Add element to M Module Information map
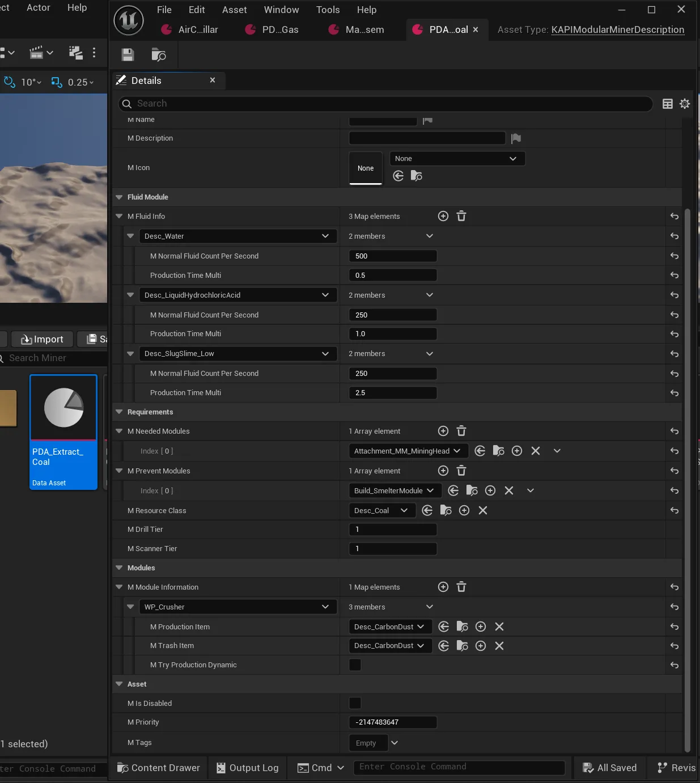The image size is (700, 783). tap(443, 587)
